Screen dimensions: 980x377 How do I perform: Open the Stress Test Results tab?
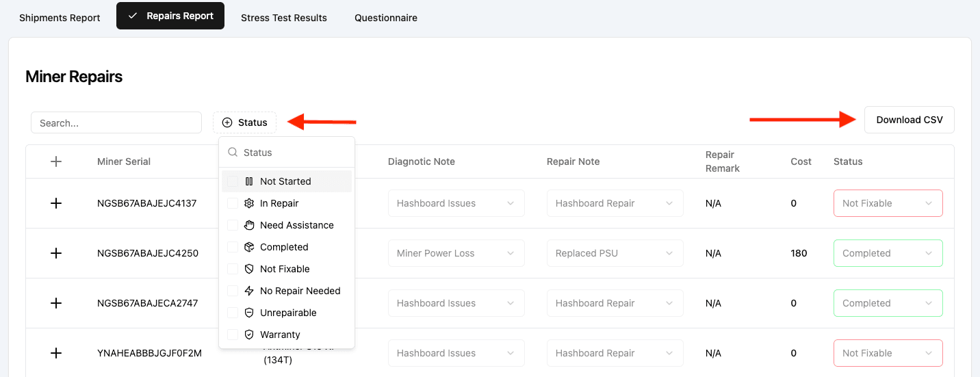coord(284,18)
